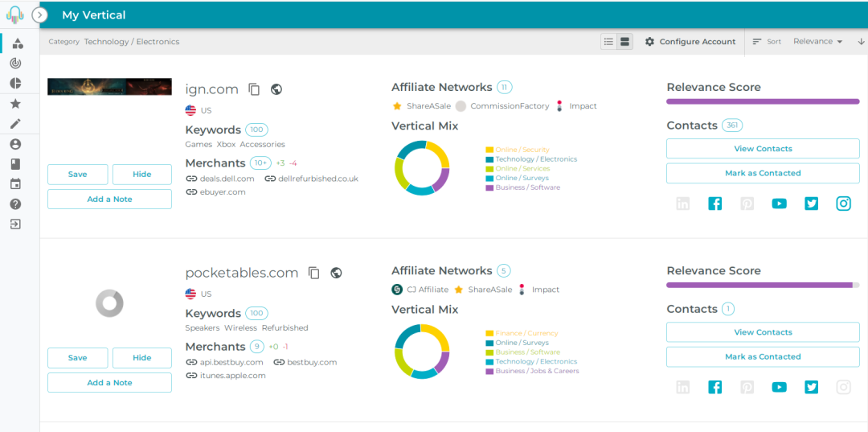Open the pencil notes icon in the sidebar

click(x=15, y=124)
